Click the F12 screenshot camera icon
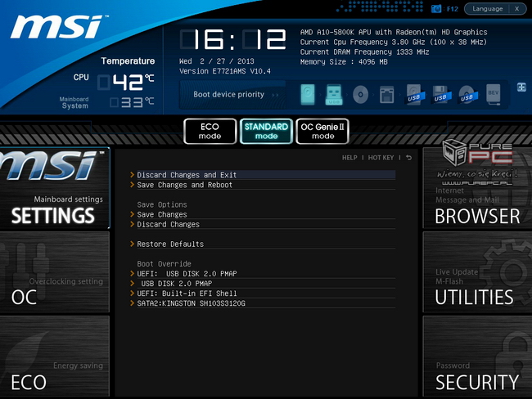The width and height of the screenshot is (532, 399). point(436,9)
